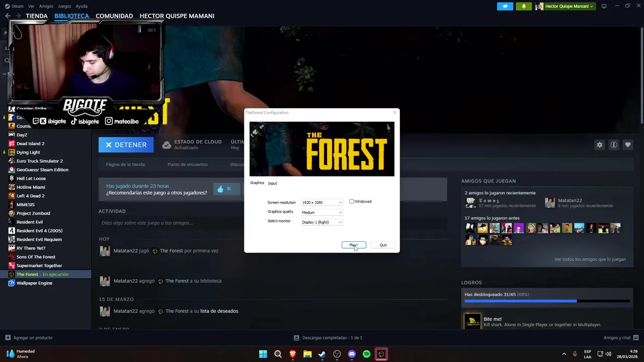Screen dimensions: 644x362
Task: Open Spotify from the taskbar
Action: click(367, 354)
